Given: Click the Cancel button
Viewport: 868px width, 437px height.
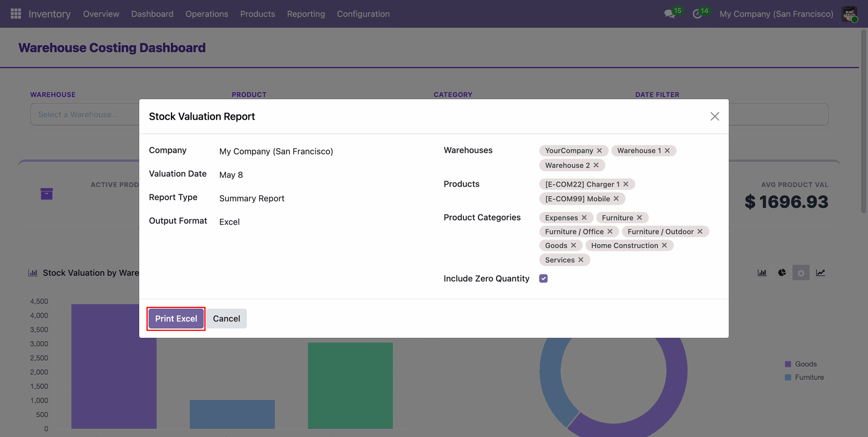Looking at the screenshot, I should coord(226,319).
